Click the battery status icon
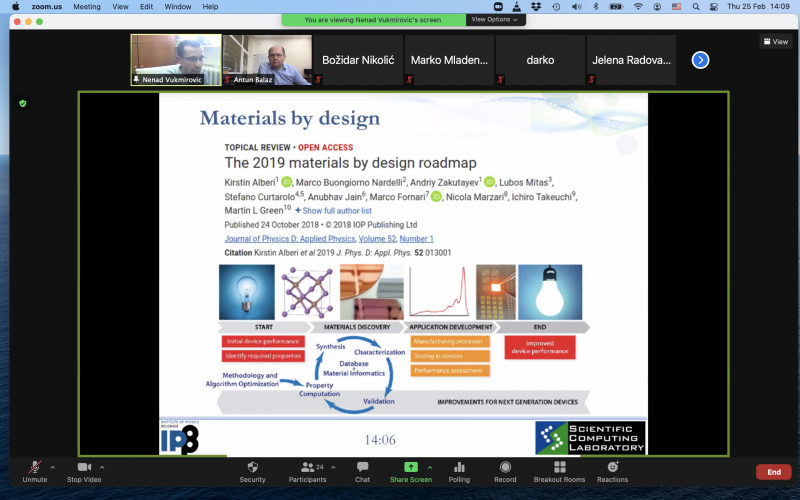The height and width of the screenshot is (500, 800). [x=616, y=7]
